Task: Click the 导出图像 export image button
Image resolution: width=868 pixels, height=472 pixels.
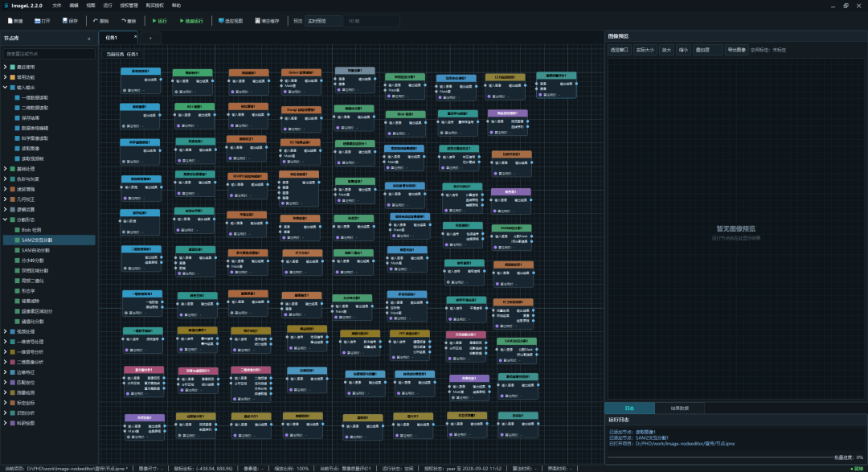Action: click(x=736, y=50)
